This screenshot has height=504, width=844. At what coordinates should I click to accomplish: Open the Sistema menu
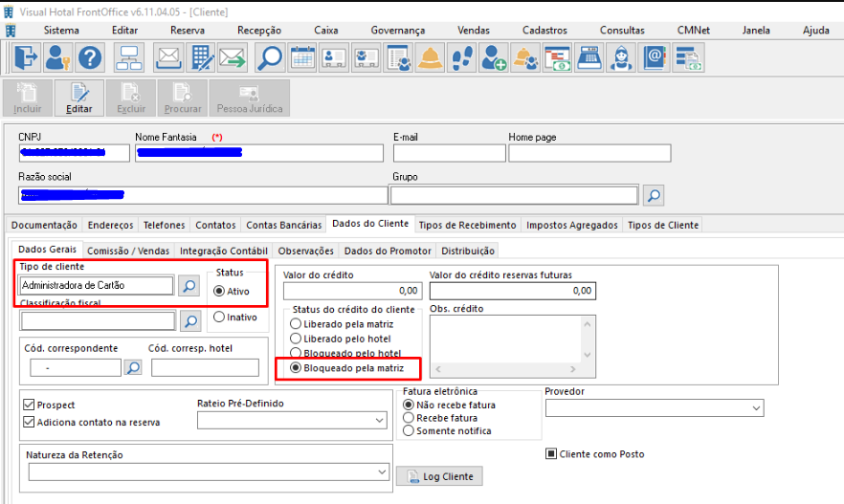coord(61,30)
